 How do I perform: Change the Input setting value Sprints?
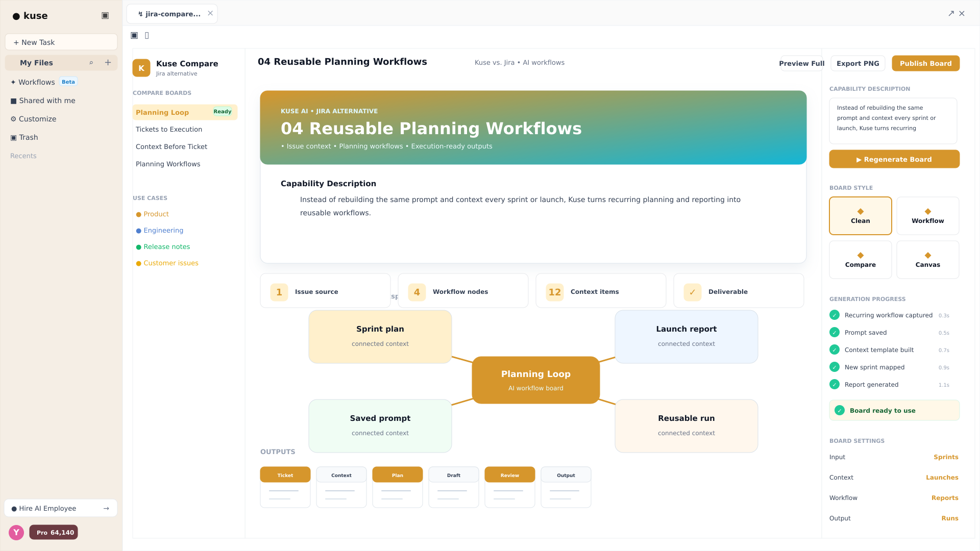pos(946,457)
